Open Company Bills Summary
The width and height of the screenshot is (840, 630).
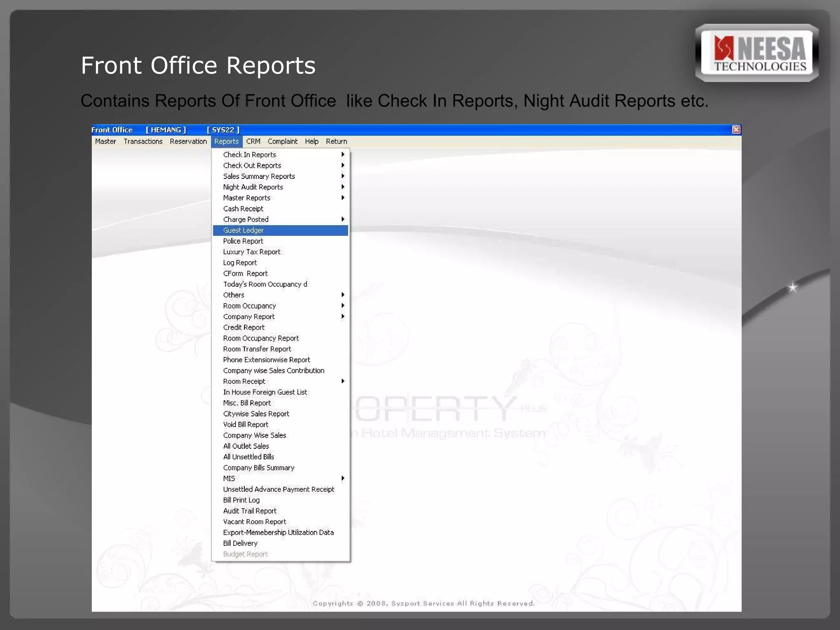point(281,468)
